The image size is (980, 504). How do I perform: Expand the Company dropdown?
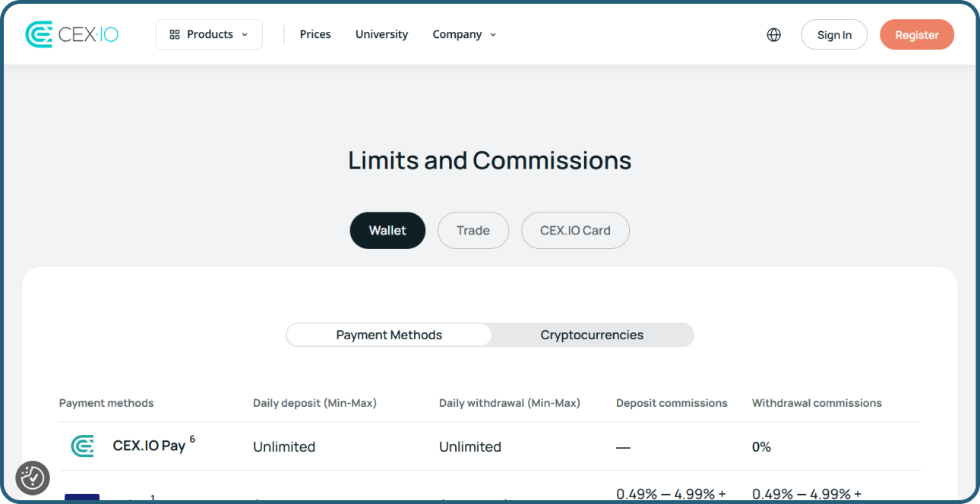tap(463, 34)
